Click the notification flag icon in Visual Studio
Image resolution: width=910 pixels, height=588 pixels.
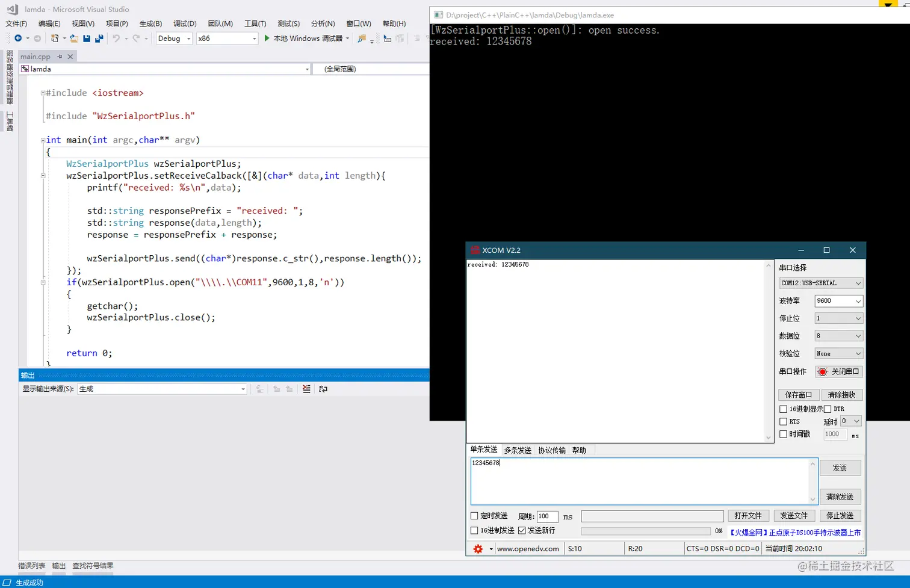(x=888, y=4)
